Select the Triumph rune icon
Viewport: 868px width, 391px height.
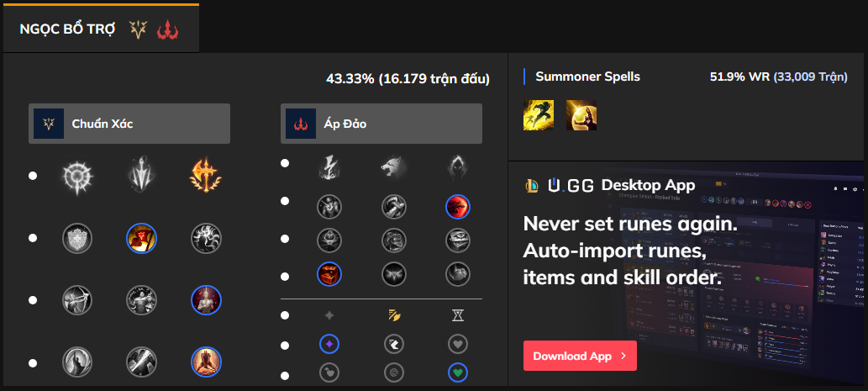click(x=142, y=238)
